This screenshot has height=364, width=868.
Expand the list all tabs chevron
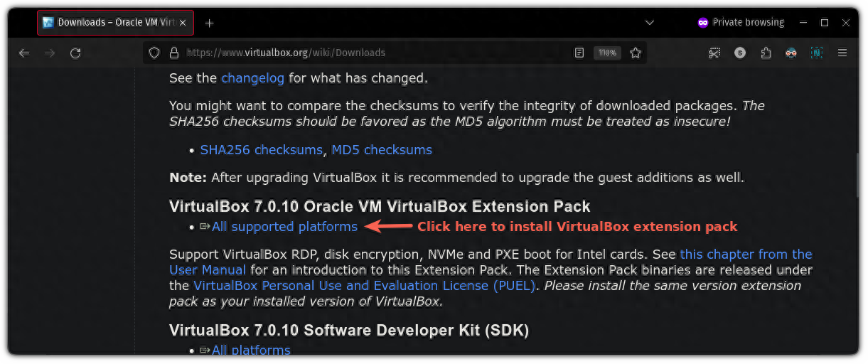click(650, 23)
